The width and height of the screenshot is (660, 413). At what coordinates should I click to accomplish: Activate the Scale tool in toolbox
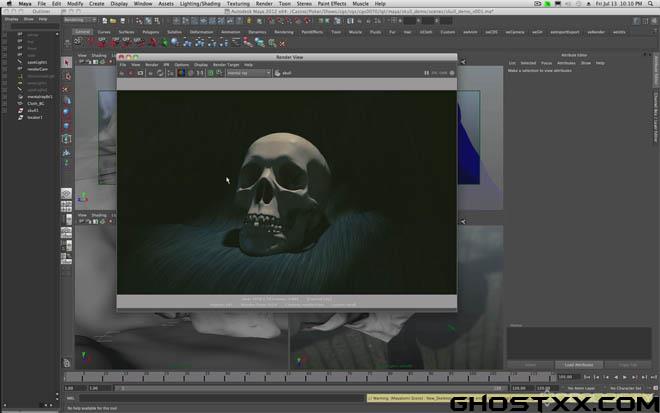pos(67,125)
